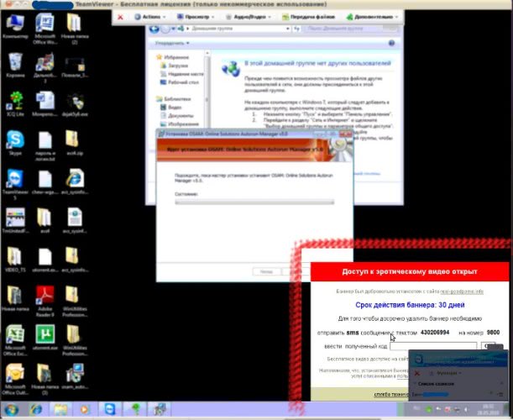This screenshot has width=513, height=420.
Task: Open the green utorrent.exe desktop icon
Action: pyautogui.click(x=44, y=337)
